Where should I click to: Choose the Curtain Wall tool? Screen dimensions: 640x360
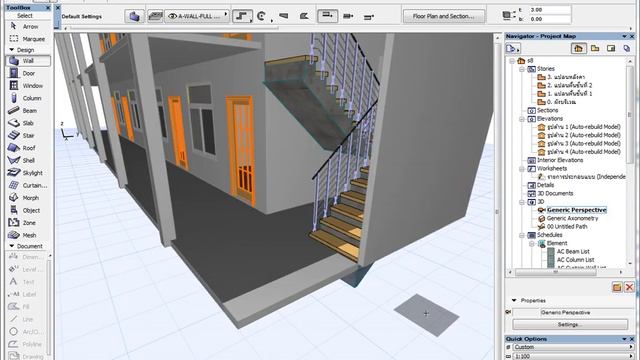[x=28, y=185]
